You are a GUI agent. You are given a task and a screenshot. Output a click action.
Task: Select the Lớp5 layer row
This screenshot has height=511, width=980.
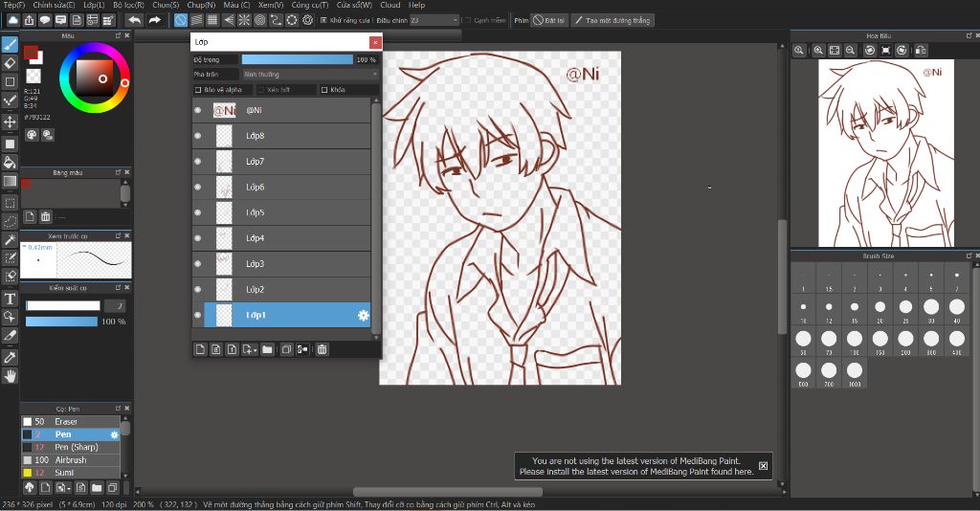pos(281,212)
